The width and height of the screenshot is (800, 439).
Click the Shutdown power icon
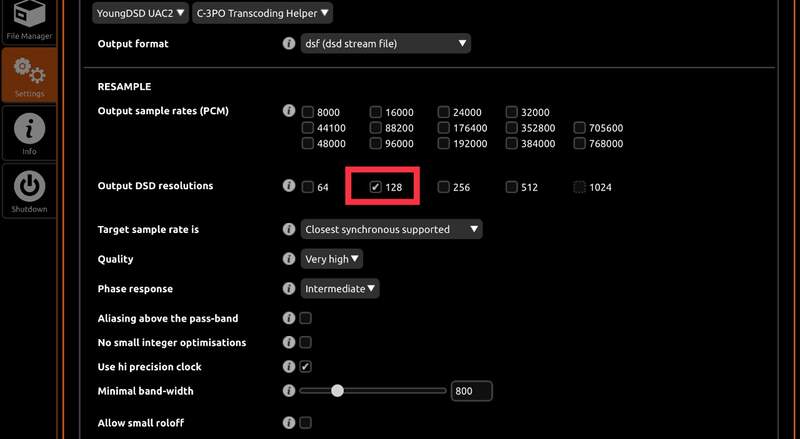(x=29, y=189)
